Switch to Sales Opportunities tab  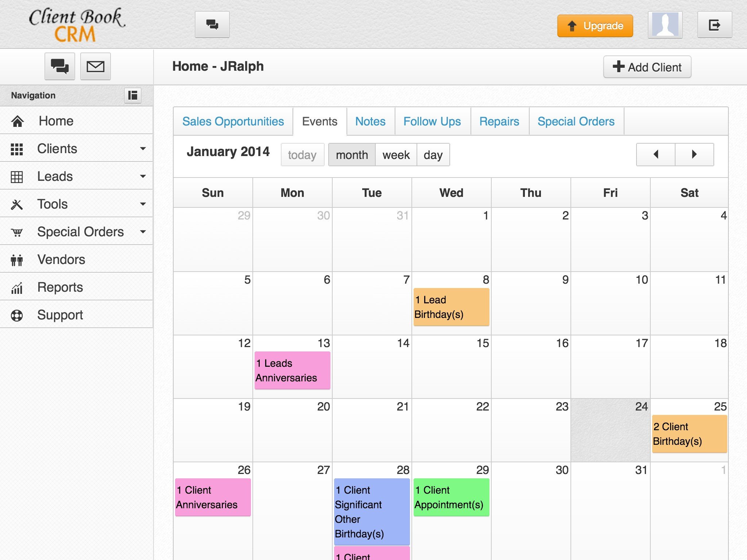[x=233, y=121]
